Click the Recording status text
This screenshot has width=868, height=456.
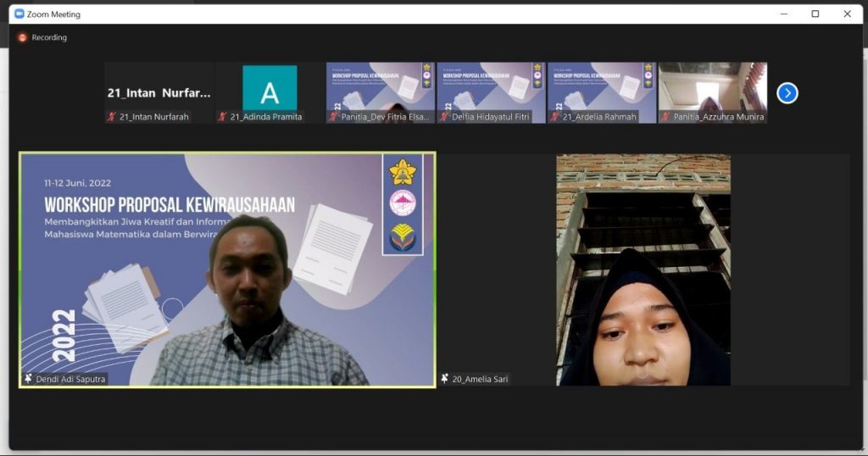tap(49, 37)
